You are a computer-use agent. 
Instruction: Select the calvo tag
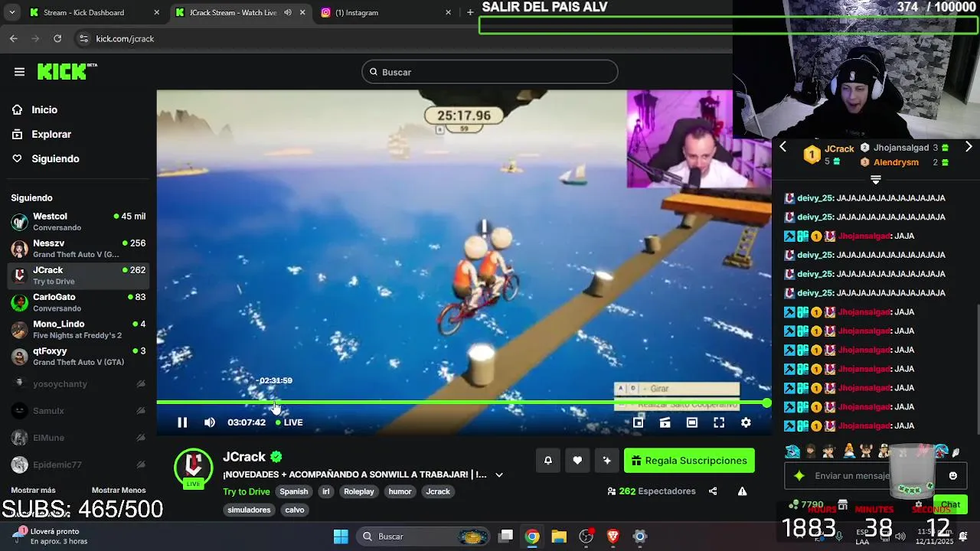[295, 510]
